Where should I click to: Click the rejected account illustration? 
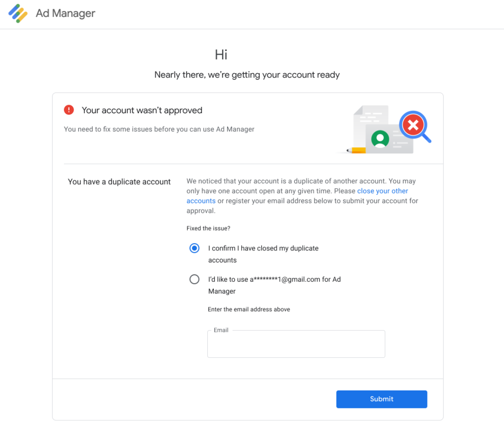point(384,129)
